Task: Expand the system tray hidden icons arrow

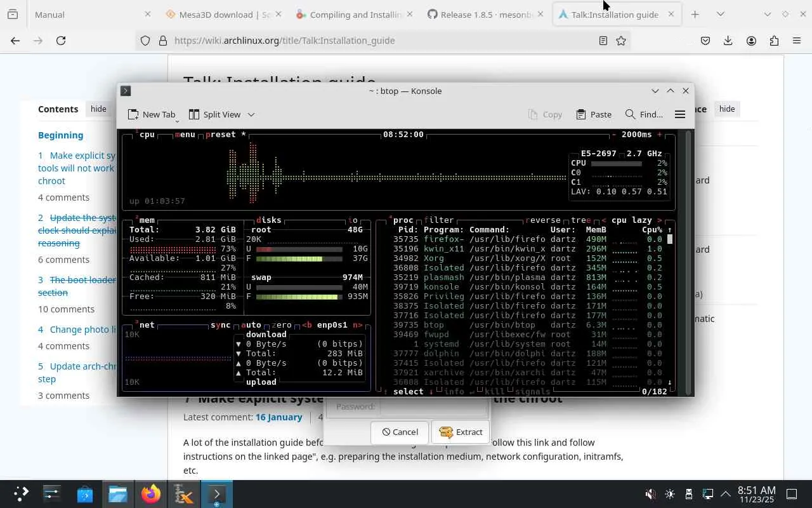Action: (726, 494)
